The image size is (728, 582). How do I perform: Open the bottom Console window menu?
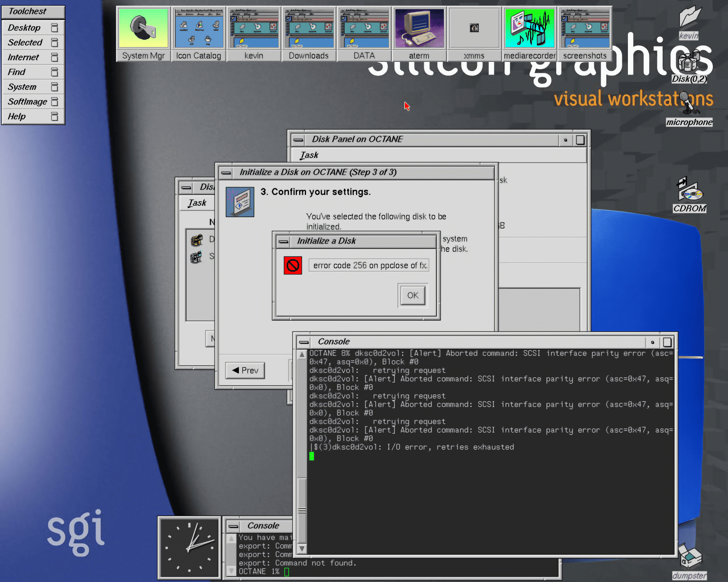point(234,526)
